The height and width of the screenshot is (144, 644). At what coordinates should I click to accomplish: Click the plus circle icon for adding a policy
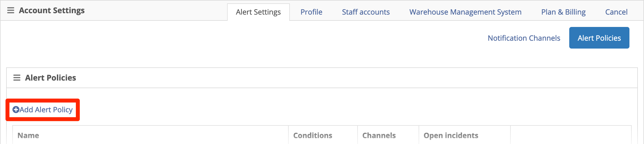tap(16, 110)
